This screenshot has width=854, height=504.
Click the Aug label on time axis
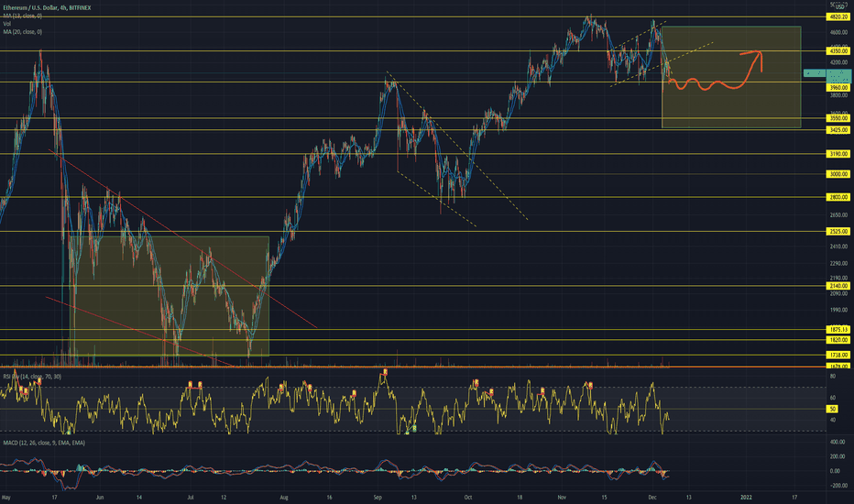283,497
